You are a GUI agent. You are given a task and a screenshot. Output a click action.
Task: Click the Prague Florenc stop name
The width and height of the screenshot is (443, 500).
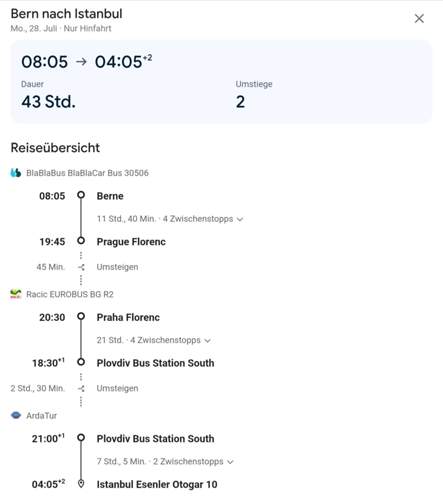[x=131, y=242]
